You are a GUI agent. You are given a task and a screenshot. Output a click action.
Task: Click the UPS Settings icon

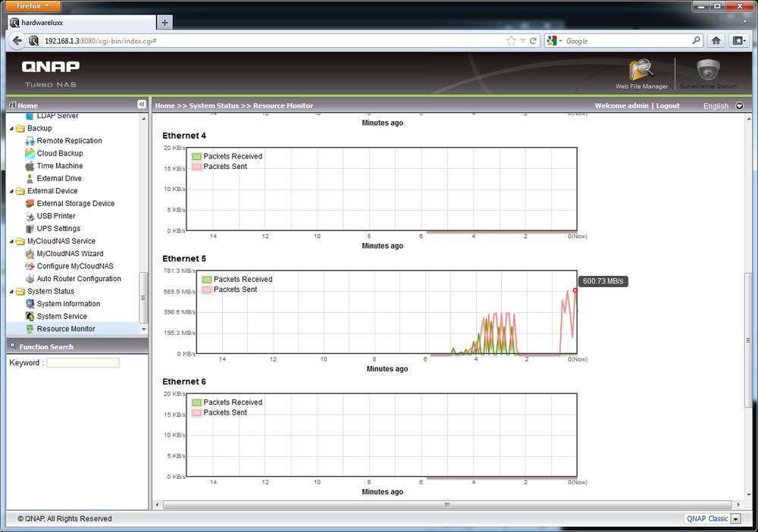tap(30, 229)
